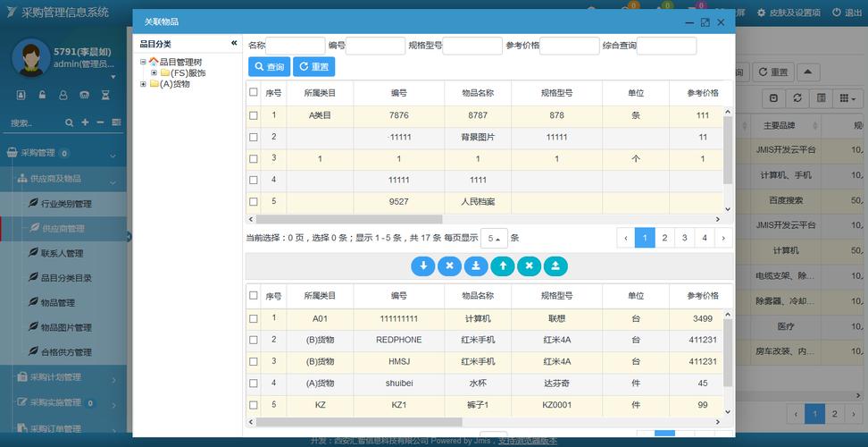Expand the (FS)服饰 tree node
The height and width of the screenshot is (447, 868).
pos(154,72)
